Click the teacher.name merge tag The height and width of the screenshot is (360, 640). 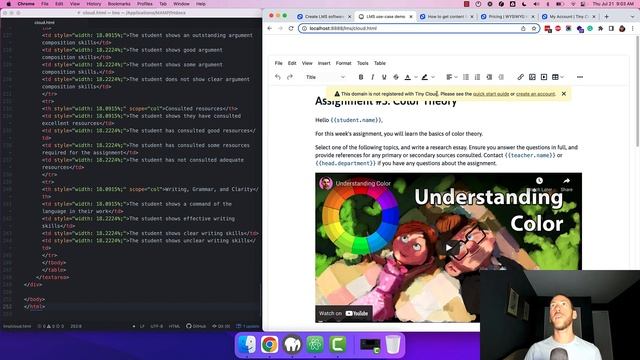530,156
